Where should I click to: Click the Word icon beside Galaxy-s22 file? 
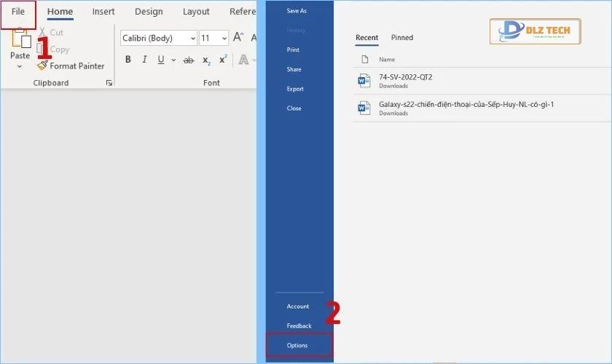[x=364, y=108]
